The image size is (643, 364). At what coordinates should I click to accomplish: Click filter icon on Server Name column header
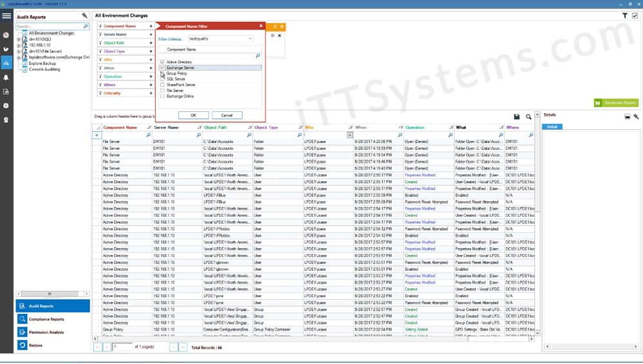tap(200, 127)
